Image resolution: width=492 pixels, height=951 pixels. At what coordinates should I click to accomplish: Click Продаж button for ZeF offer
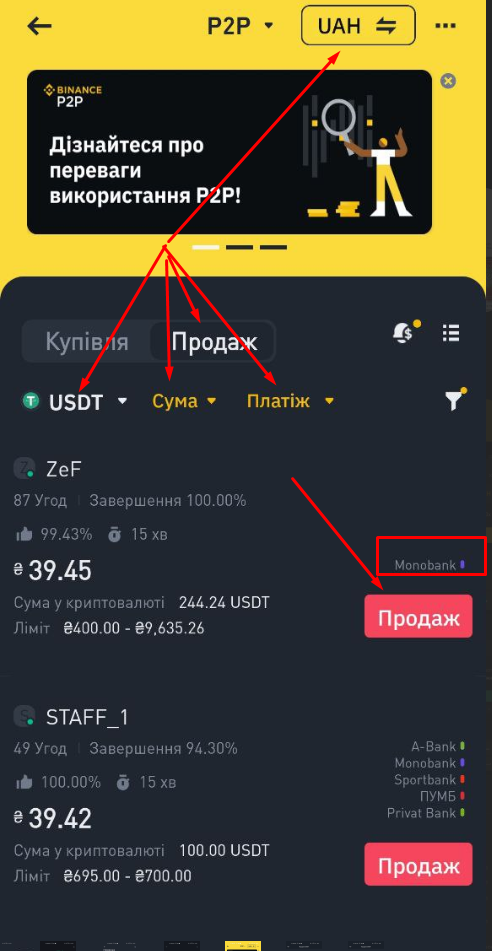coord(419,617)
